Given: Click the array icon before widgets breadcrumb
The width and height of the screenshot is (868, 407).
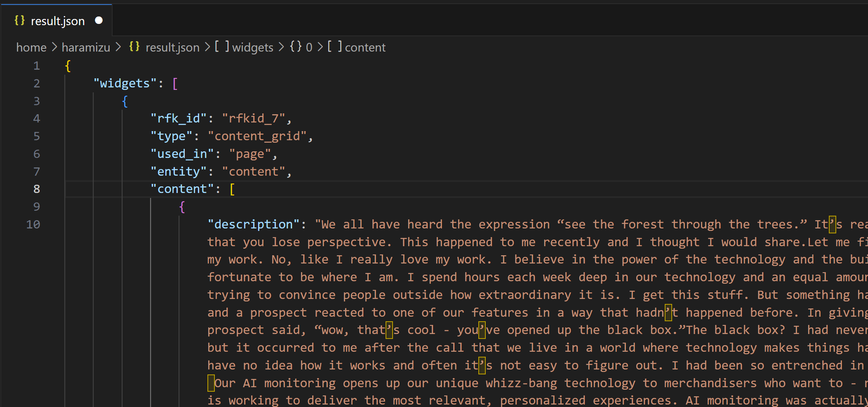Looking at the screenshot, I should 222,47.
